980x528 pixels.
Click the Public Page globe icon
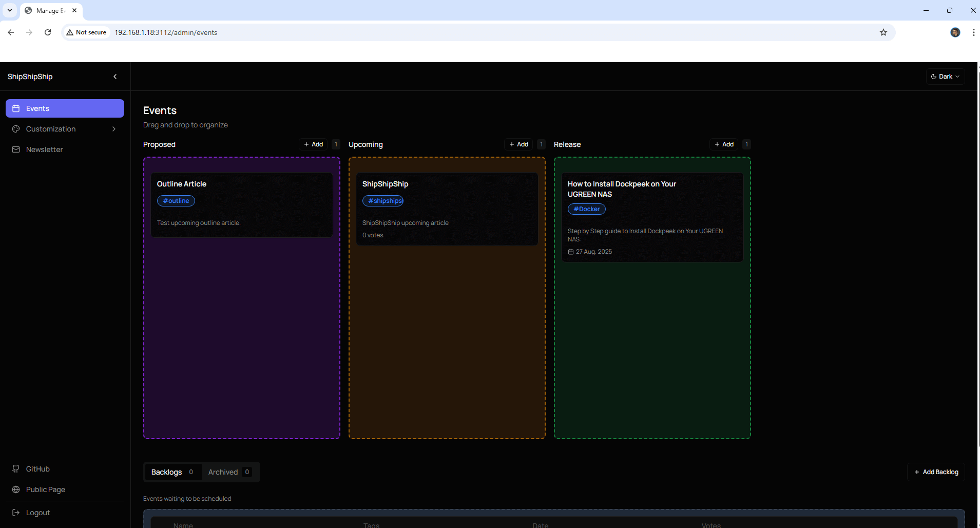(16, 489)
